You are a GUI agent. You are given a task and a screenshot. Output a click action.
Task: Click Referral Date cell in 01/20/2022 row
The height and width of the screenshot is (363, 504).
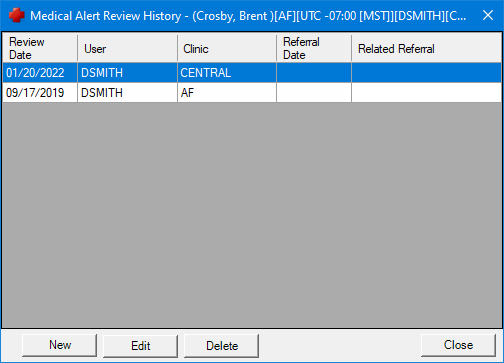(x=314, y=73)
